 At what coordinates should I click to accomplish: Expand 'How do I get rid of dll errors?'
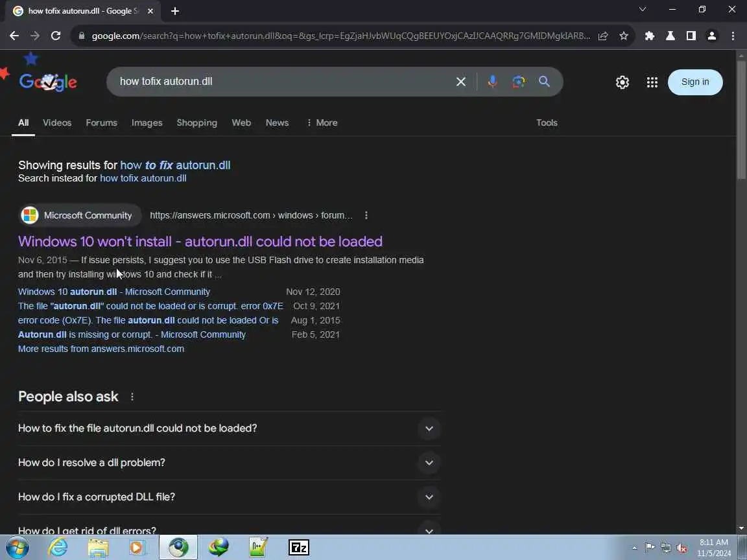tap(229, 530)
